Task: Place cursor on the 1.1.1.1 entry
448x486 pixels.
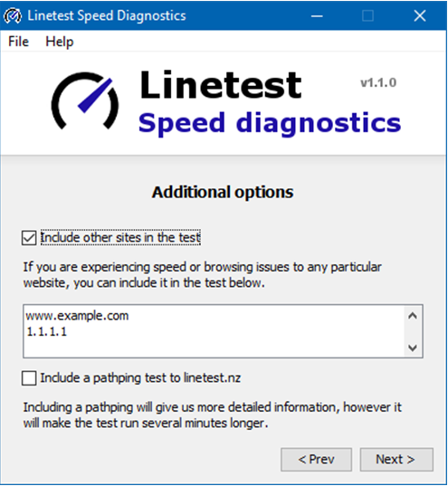Action: point(46,332)
